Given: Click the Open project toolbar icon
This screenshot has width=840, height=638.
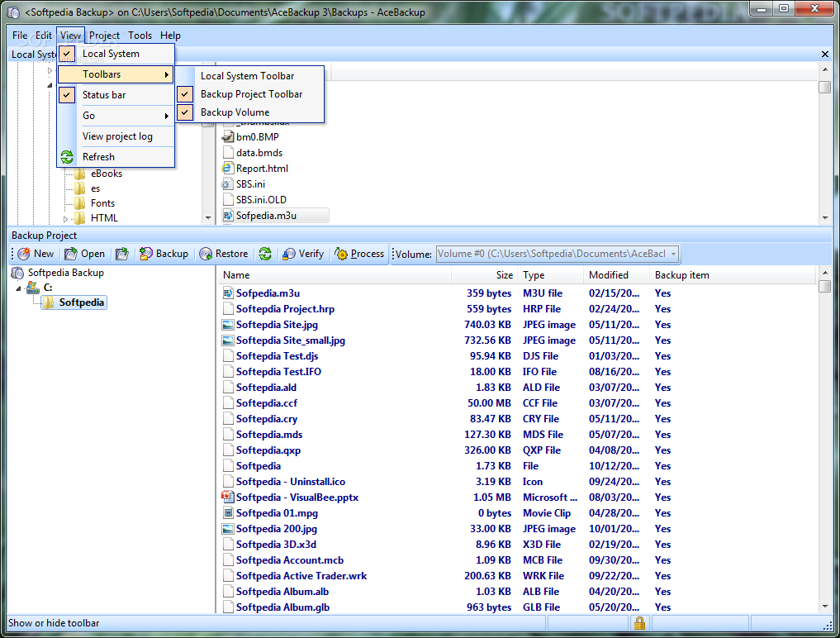Looking at the screenshot, I should click(71, 255).
